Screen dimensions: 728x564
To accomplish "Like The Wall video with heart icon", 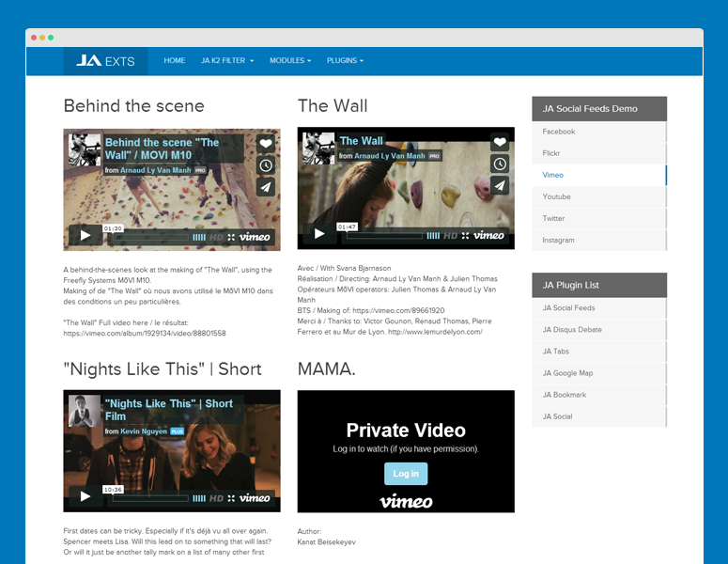I will click(x=500, y=142).
